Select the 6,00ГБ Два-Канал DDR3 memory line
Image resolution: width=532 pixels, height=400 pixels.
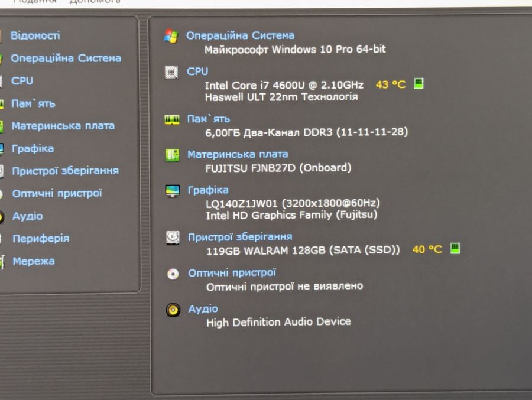click(x=306, y=132)
